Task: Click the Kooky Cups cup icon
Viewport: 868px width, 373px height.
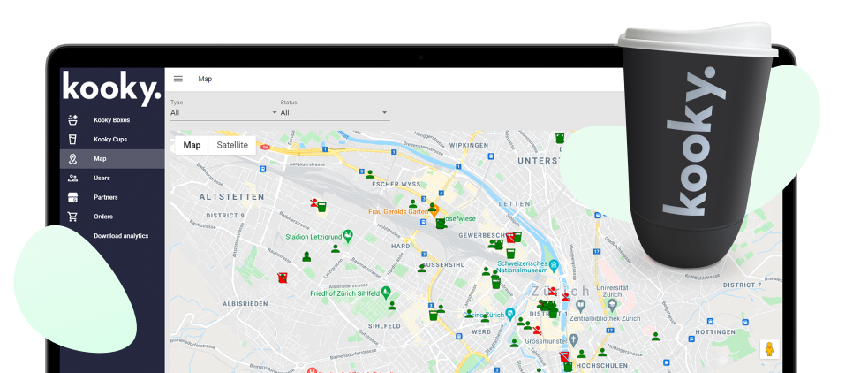Action: click(72, 139)
